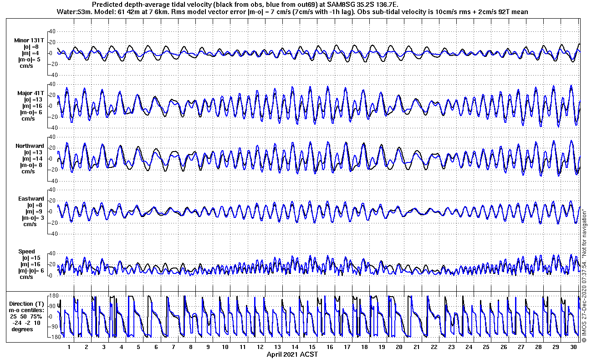Click the subtitle line starting "Water:53m. Model:"

293,12
